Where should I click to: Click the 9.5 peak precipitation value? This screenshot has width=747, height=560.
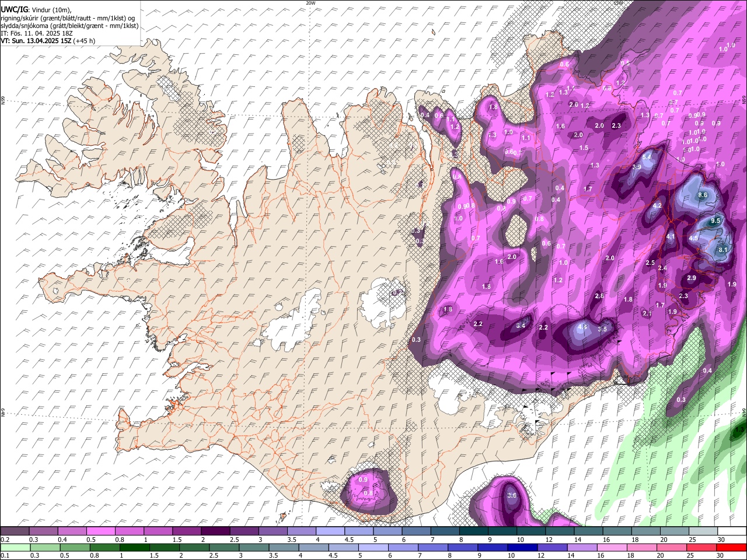tap(716, 220)
